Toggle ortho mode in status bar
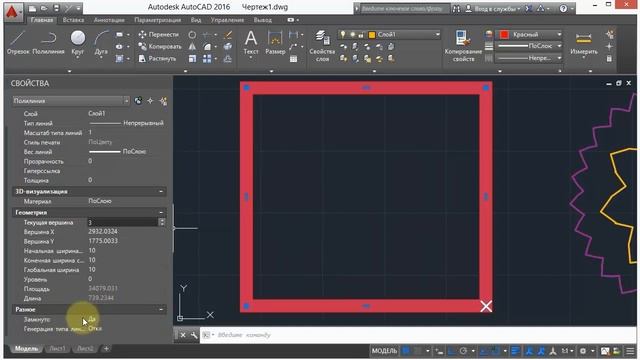Image resolution: width=640 pixels, height=360 pixels. click(x=451, y=351)
